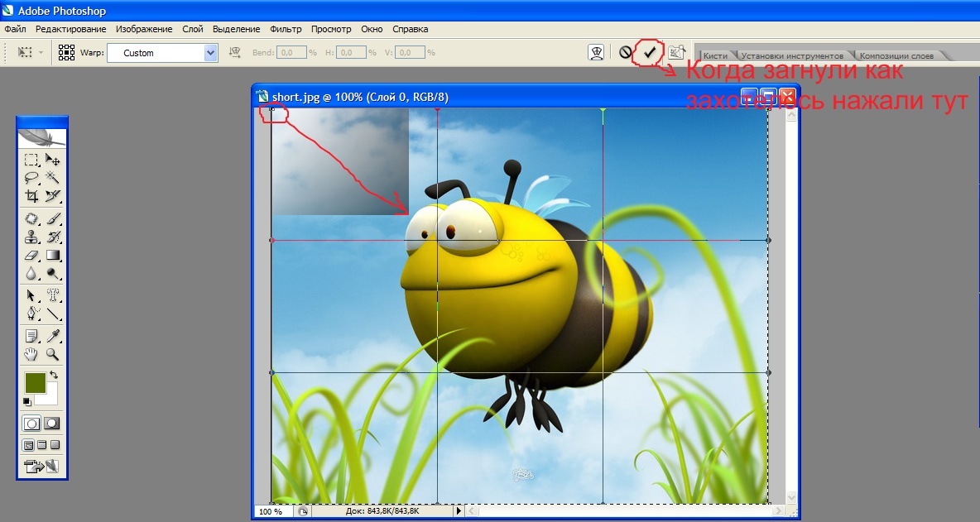Select the Pen tool

[x=31, y=314]
